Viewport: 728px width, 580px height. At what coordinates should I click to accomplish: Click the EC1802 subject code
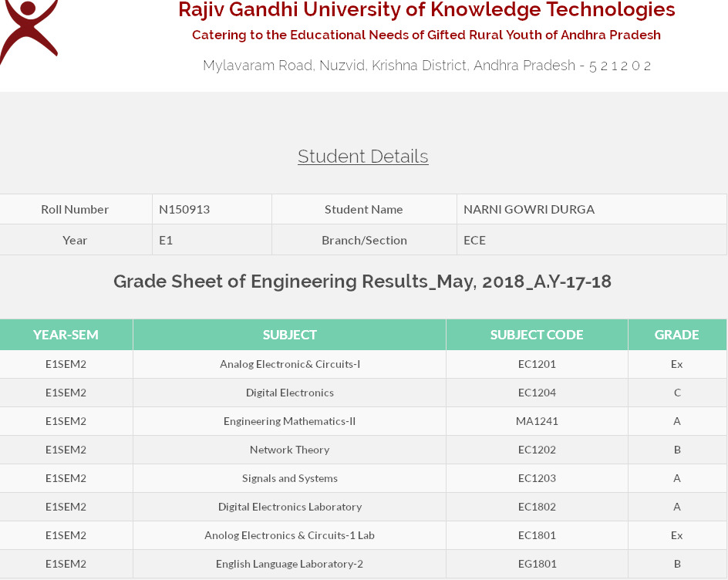(x=537, y=507)
